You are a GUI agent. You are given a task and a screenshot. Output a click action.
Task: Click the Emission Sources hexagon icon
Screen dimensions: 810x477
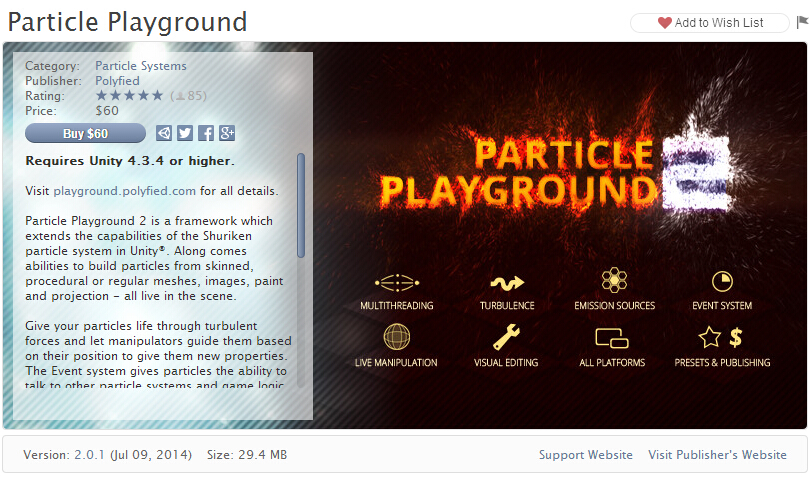coord(614,280)
